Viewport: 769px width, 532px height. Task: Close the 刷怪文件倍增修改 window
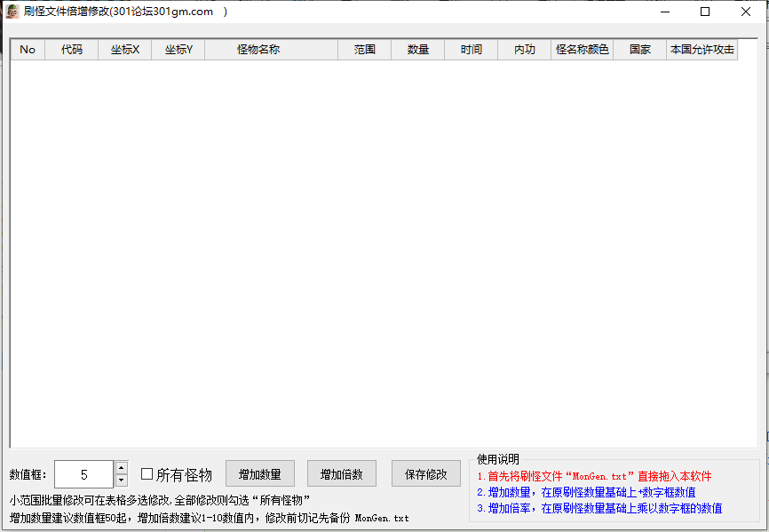(x=746, y=12)
